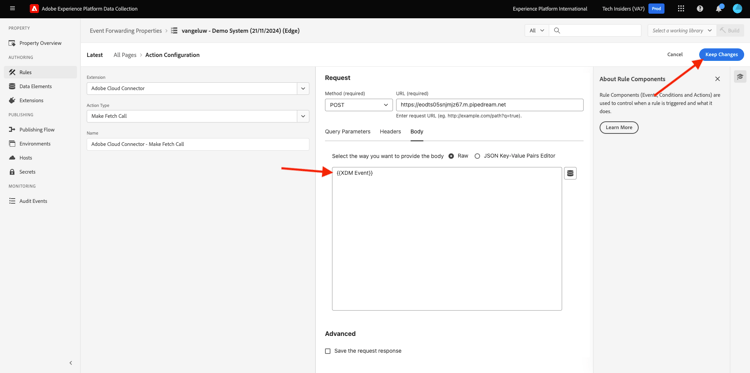750x373 pixels.
Task: Open the user profile avatar
Action: 737,9
